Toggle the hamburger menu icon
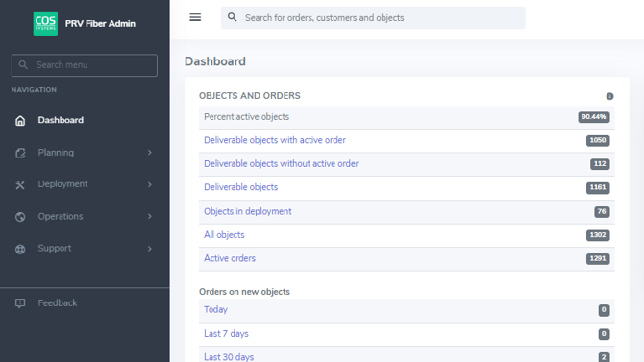Image resolution: width=644 pixels, height=362 pixels. pos(195,17)
